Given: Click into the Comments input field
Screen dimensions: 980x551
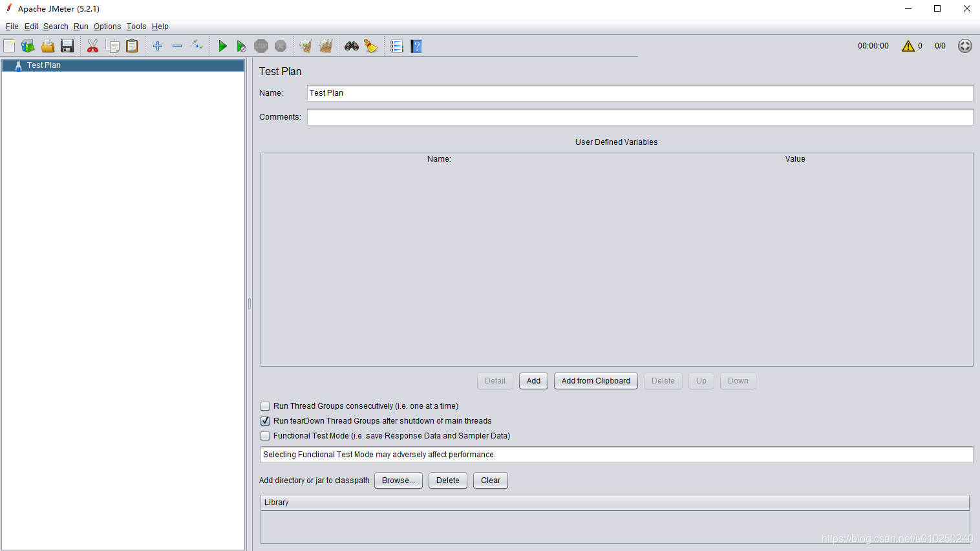Looking at the screenshot, I should coord(640,117).
